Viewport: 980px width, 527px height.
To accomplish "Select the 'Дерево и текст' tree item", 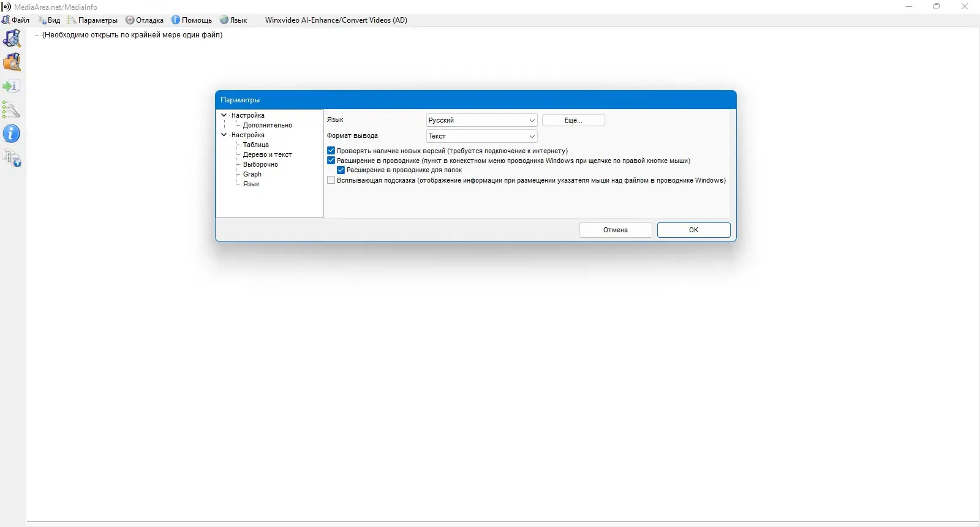I will [268, 154].
